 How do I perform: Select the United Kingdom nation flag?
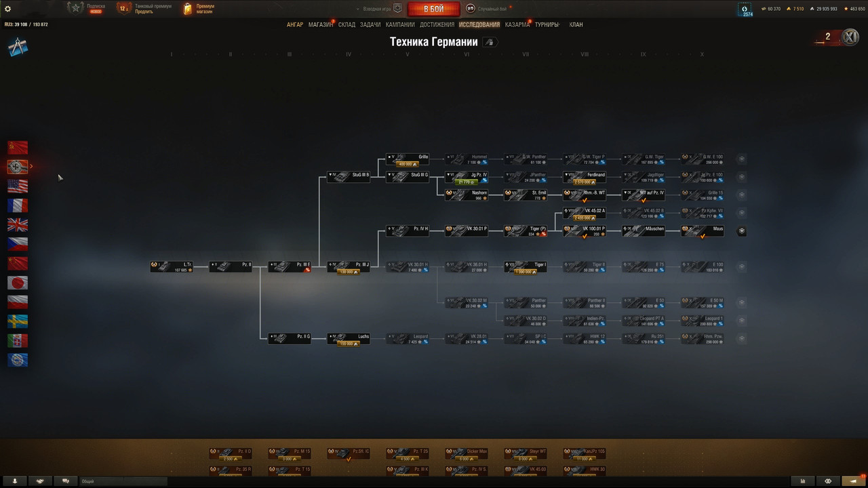[x=18, y=224]
